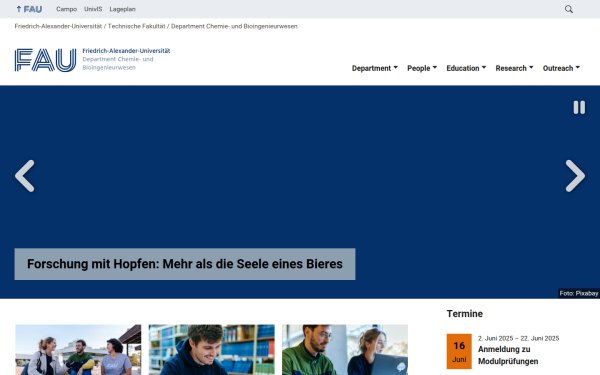Open thumbnail of student in library
The width and height of the screenshot is (600, 375).
coord(212,350)
